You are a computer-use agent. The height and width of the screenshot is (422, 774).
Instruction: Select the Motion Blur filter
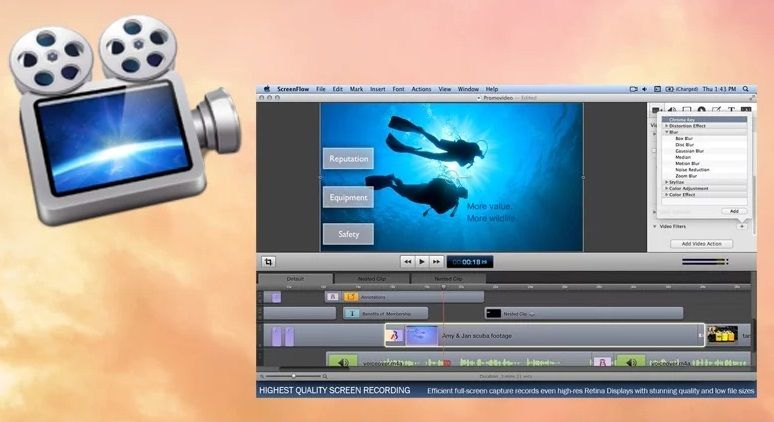pos(687,163)
